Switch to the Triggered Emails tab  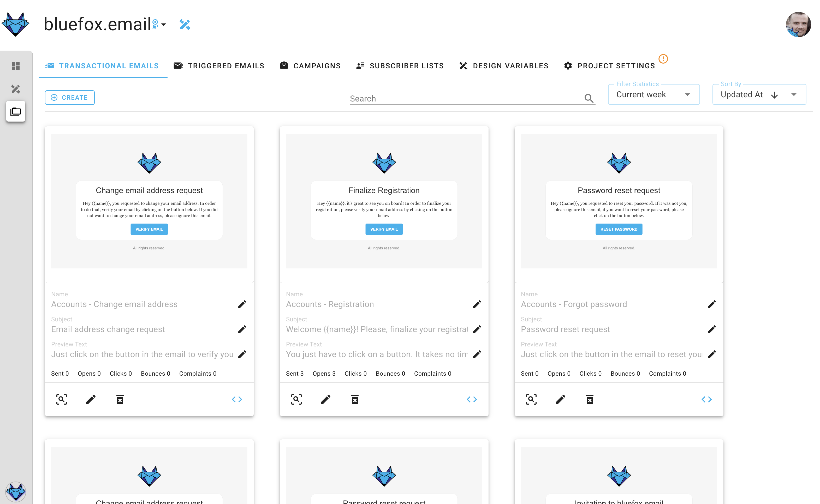point(219,65)
